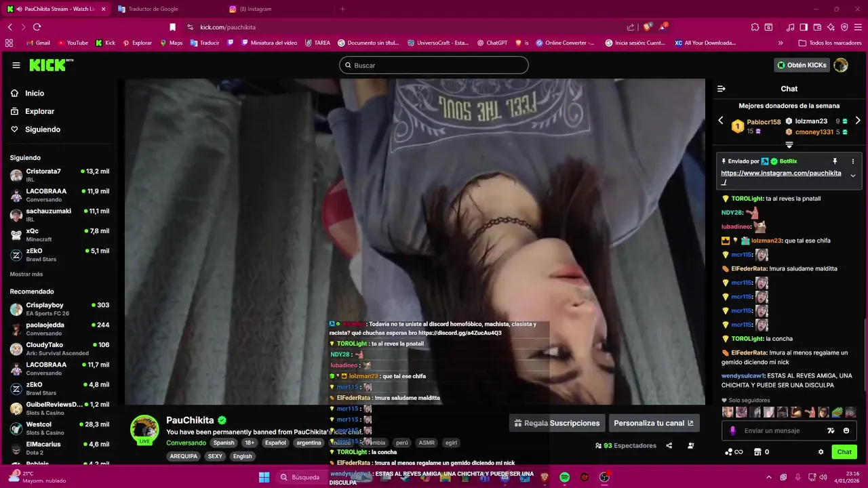Reload the page

37,27
